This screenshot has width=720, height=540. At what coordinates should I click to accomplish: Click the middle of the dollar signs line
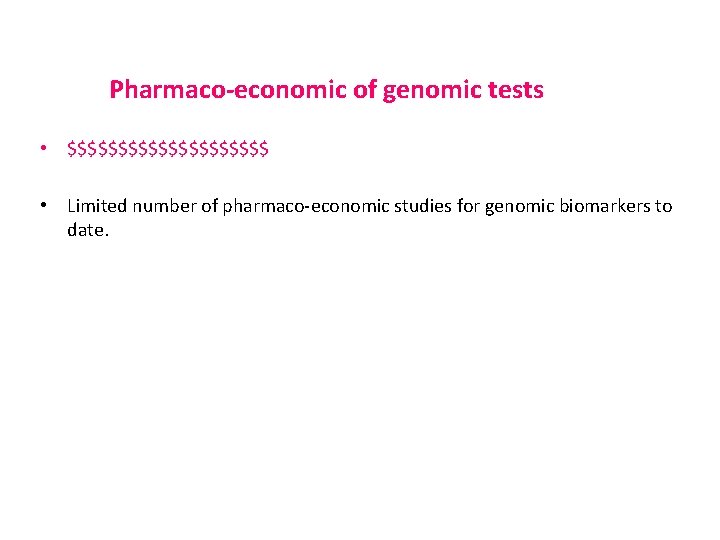(168, 150)
